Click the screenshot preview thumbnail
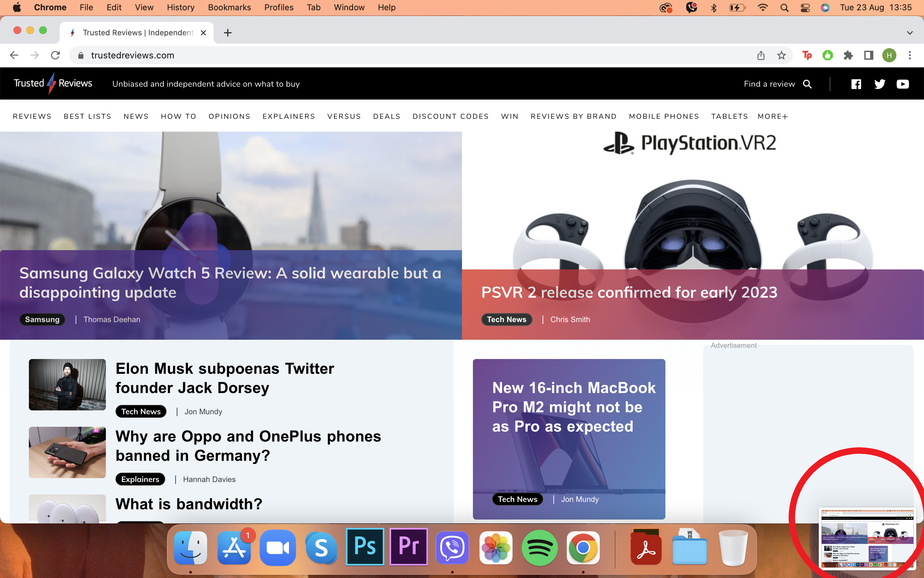 pos(868,538)
